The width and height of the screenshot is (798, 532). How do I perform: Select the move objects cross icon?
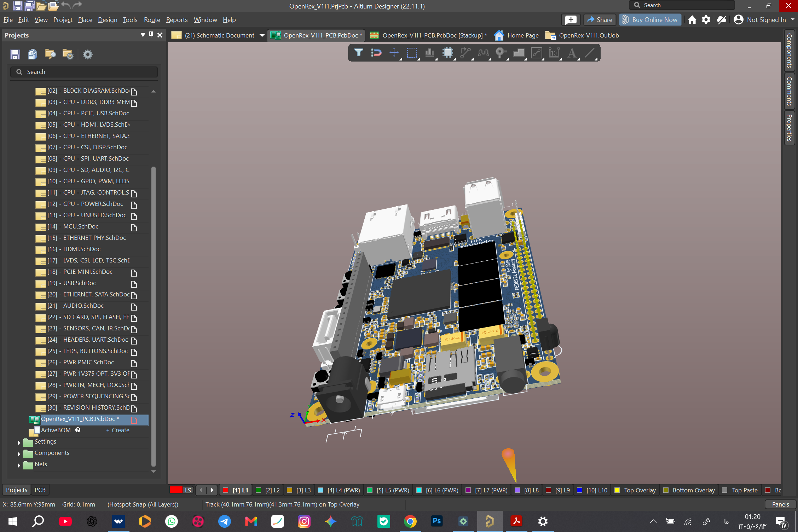coord(394,53)
